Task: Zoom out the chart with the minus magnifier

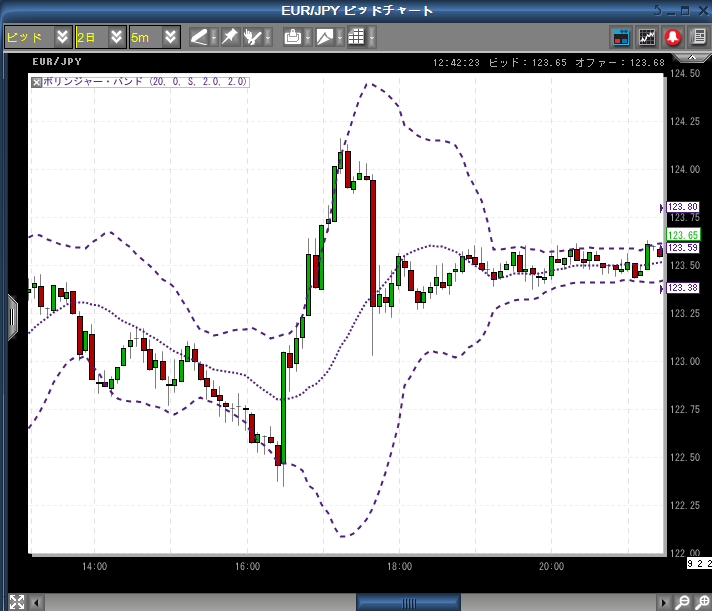Action: [x=682, y=602]
